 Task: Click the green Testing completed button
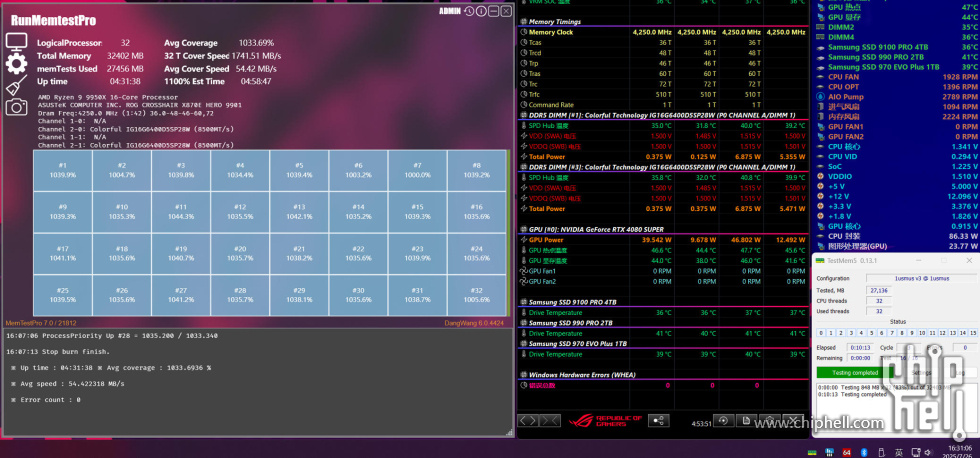(x=857, y=372)
